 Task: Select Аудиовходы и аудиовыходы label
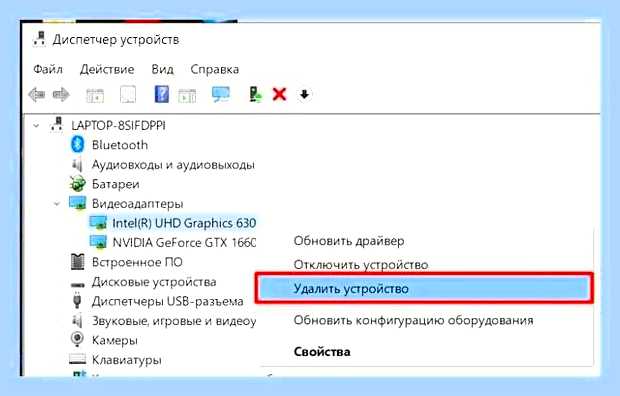click(x=173, y=165)
